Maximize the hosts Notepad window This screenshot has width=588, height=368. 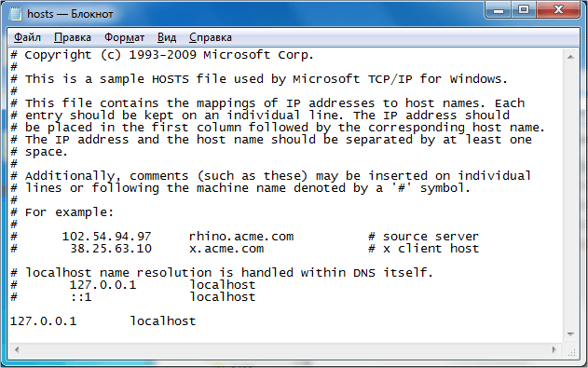pyautogui.click(x=524, y=10)
